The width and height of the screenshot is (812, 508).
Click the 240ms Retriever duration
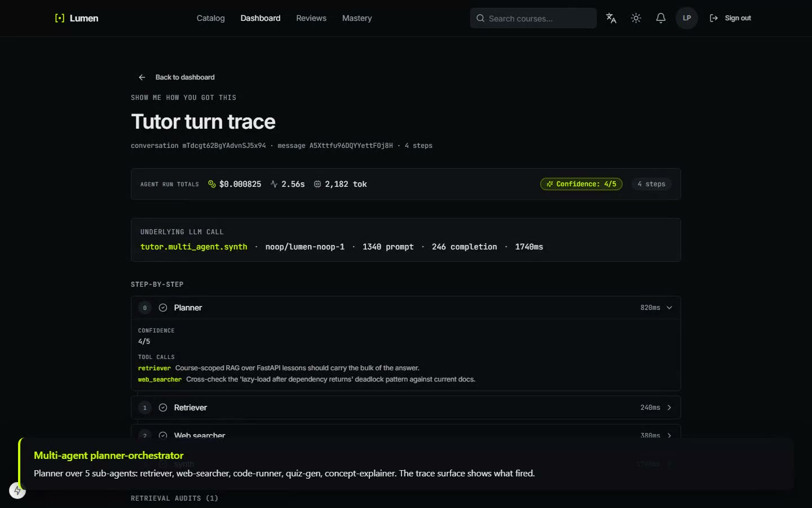coord(650,408)
